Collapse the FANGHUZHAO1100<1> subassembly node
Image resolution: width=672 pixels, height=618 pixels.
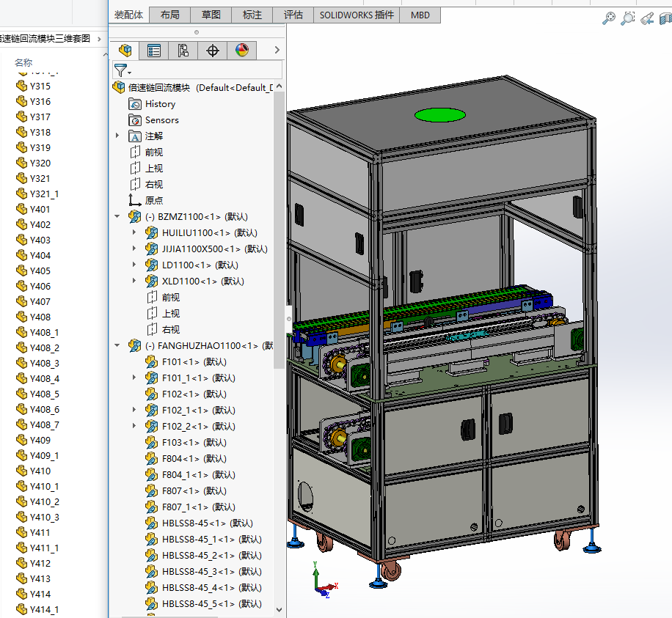117,346
